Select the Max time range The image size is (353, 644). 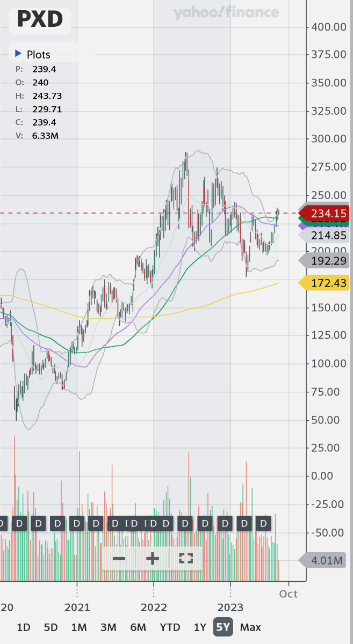pos(250,627)
